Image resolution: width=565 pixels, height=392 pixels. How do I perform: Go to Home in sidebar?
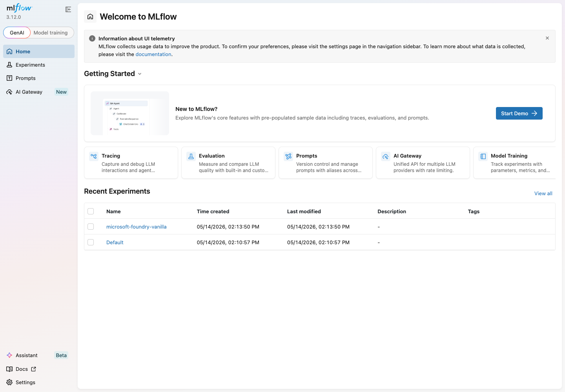click(x=39, y=51)
